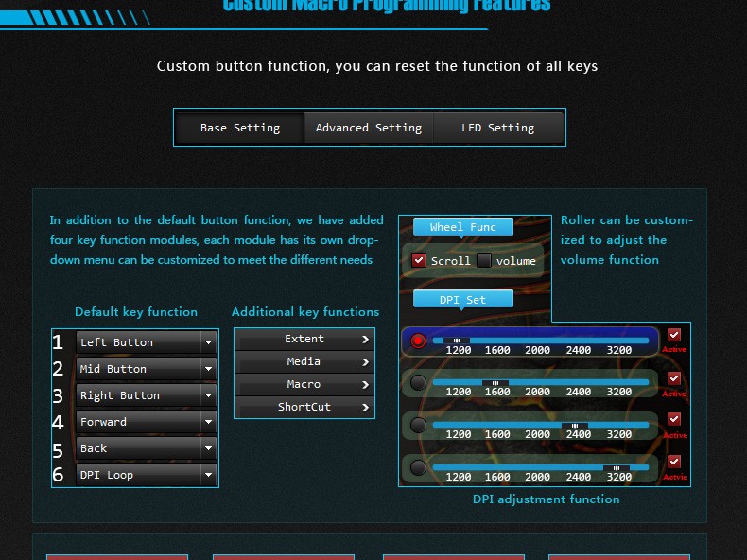Click the arrow icon beside ShortCut
747x560 pixels.
coord(365,408)
